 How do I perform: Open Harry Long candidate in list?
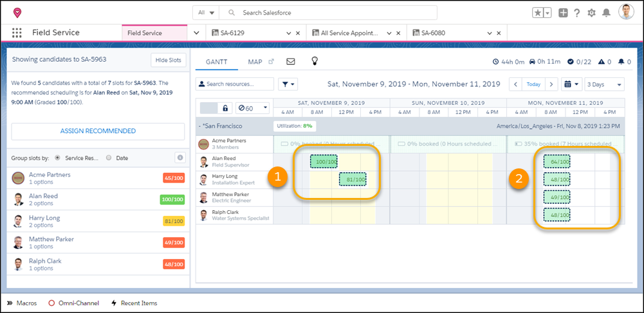(98, 221)
